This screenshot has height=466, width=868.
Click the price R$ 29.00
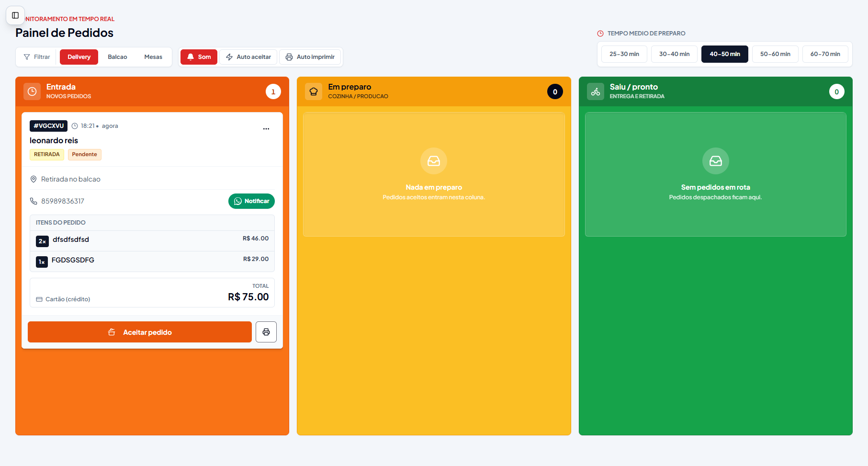[256, 259]
